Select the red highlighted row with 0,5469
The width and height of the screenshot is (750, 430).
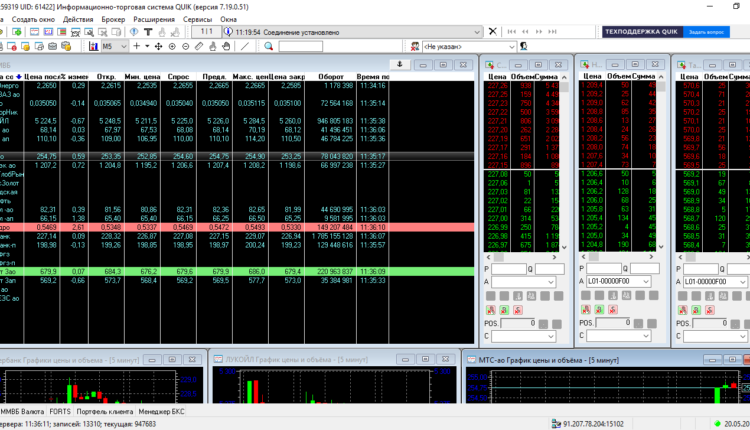[237, 227]
